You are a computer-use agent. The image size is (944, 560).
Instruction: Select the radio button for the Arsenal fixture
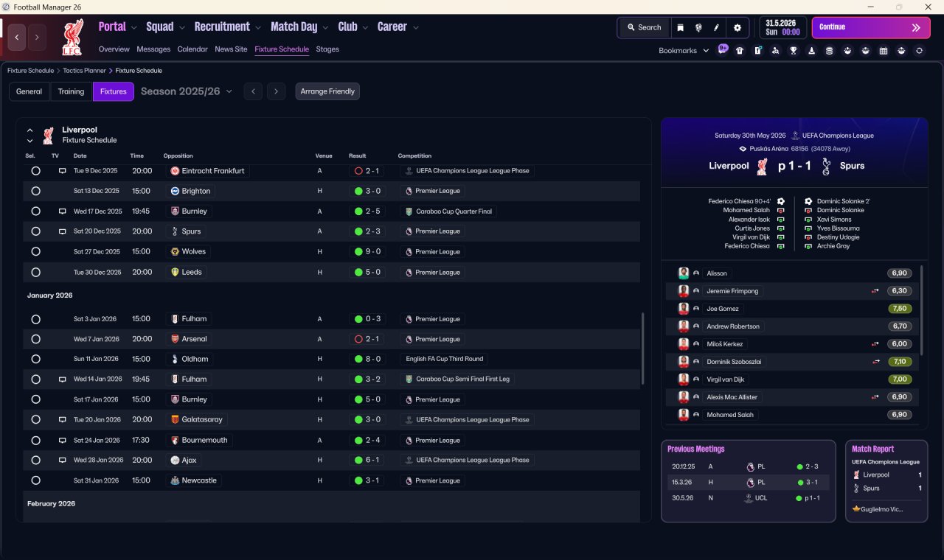(35, 339)
